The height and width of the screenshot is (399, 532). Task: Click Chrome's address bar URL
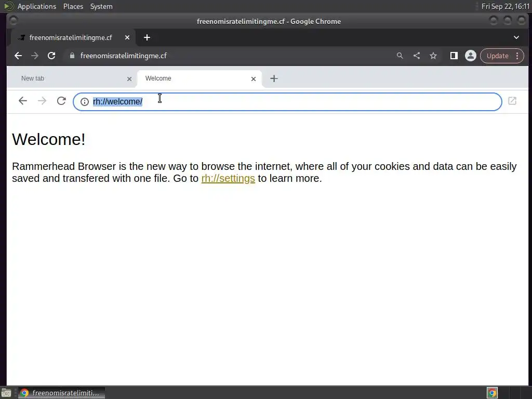pos(124,56)
